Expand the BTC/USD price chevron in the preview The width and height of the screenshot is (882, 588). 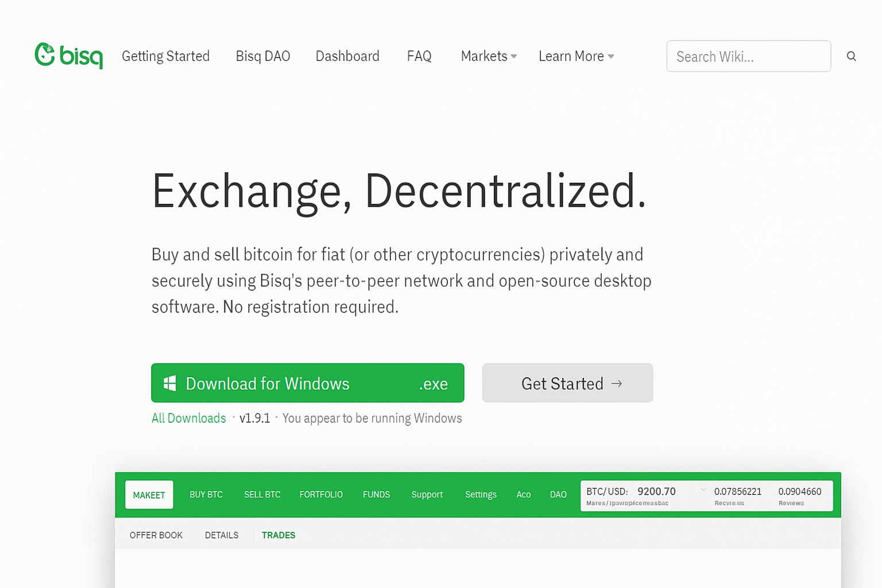click(x=704, y=490)
